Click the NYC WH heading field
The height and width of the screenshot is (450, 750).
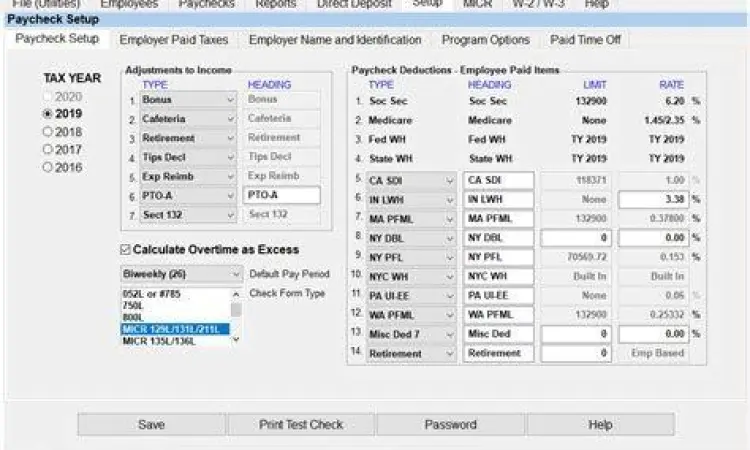tap(498, 276)
